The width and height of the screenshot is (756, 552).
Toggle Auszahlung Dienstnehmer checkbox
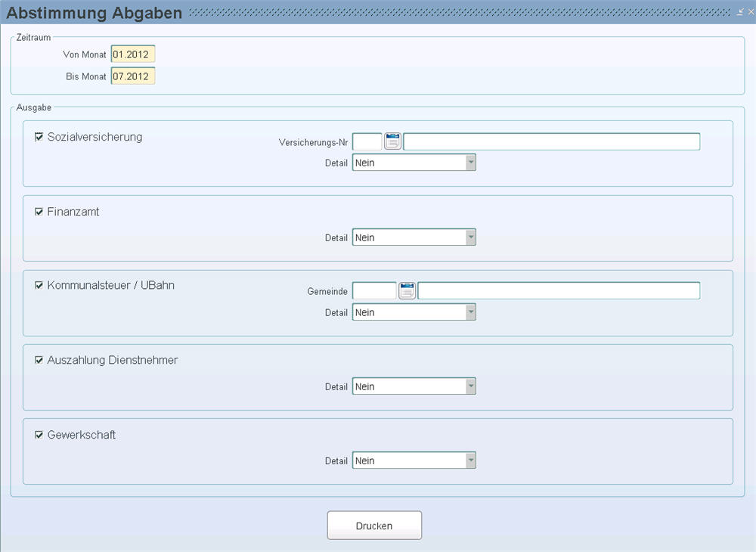[x=39, y=360]
